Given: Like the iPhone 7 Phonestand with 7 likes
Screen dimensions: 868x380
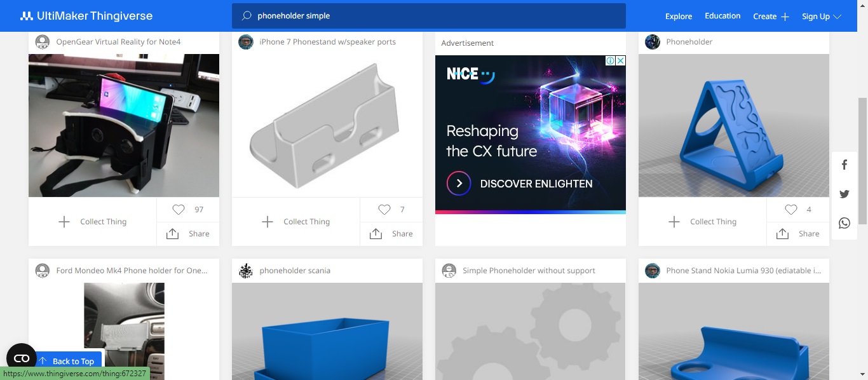Looking at the screenshot, I should pyautogui.click(x=391, y=210).
